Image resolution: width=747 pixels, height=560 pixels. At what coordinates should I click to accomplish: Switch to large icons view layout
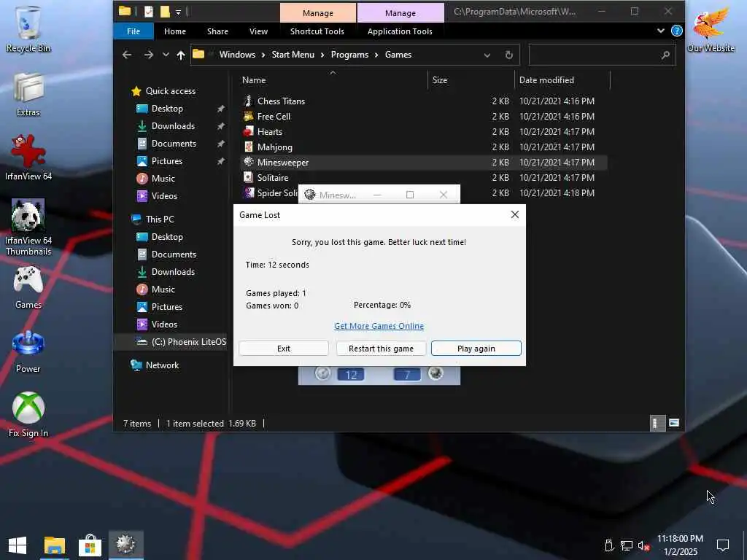point(673,423)
